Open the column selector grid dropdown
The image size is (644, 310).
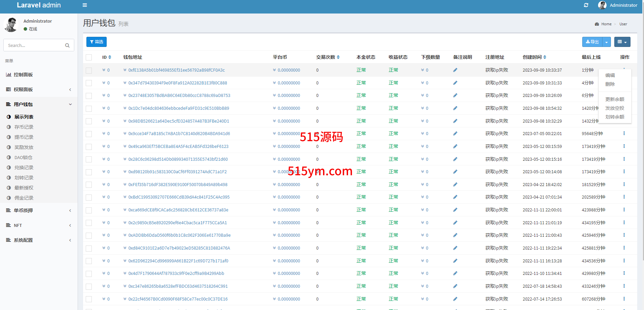(x=622, y=42)
